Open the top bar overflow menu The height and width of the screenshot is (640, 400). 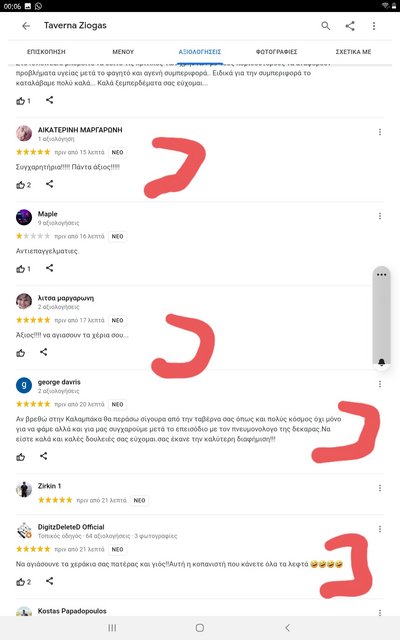374,26
